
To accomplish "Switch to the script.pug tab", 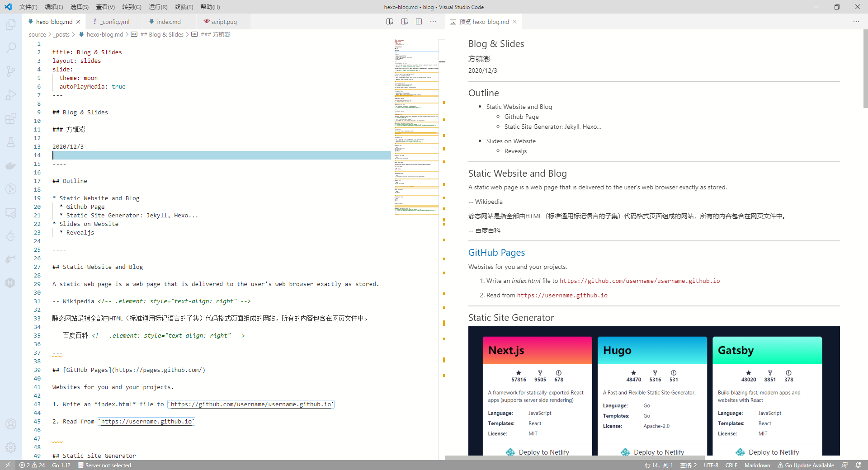I will pos(223,22).
